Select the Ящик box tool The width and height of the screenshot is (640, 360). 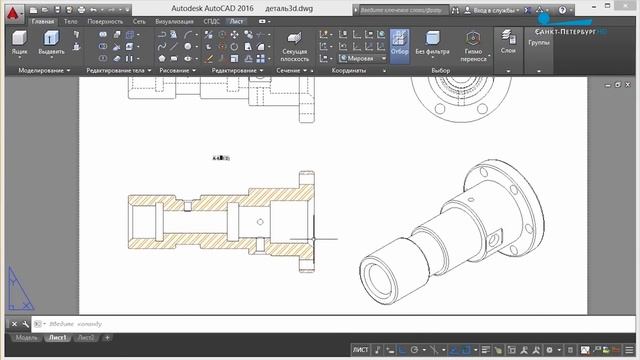(19, 43)
